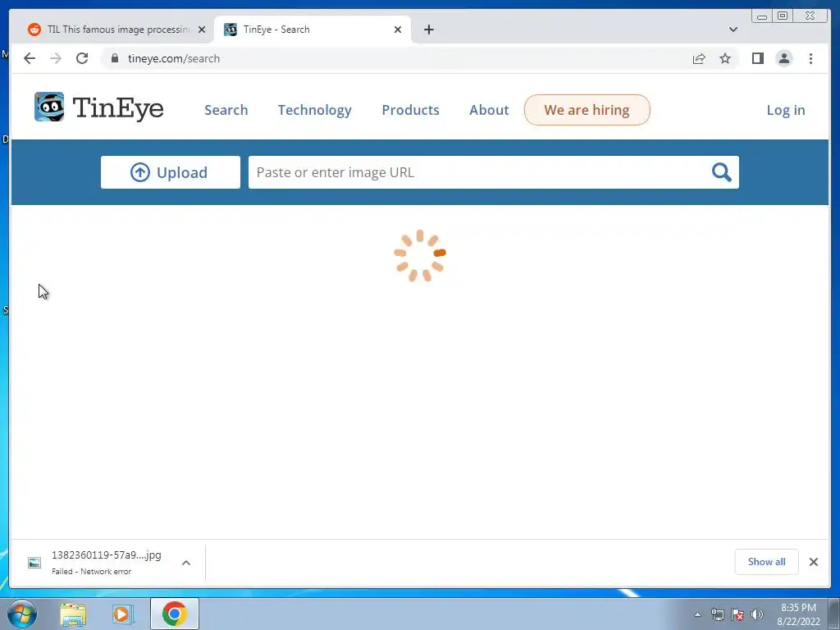Click the Chrome taskbar icon
Image resolution: width=840 pixels, height=630 pixels.
coord(175,614)
